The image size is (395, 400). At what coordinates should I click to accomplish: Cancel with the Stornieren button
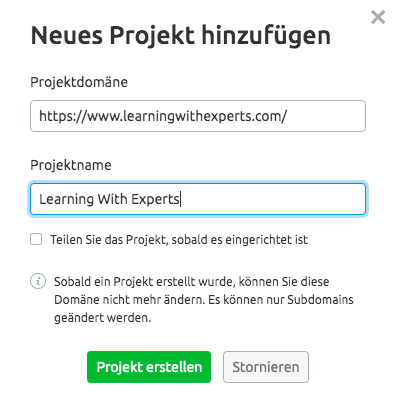[266, 367]
